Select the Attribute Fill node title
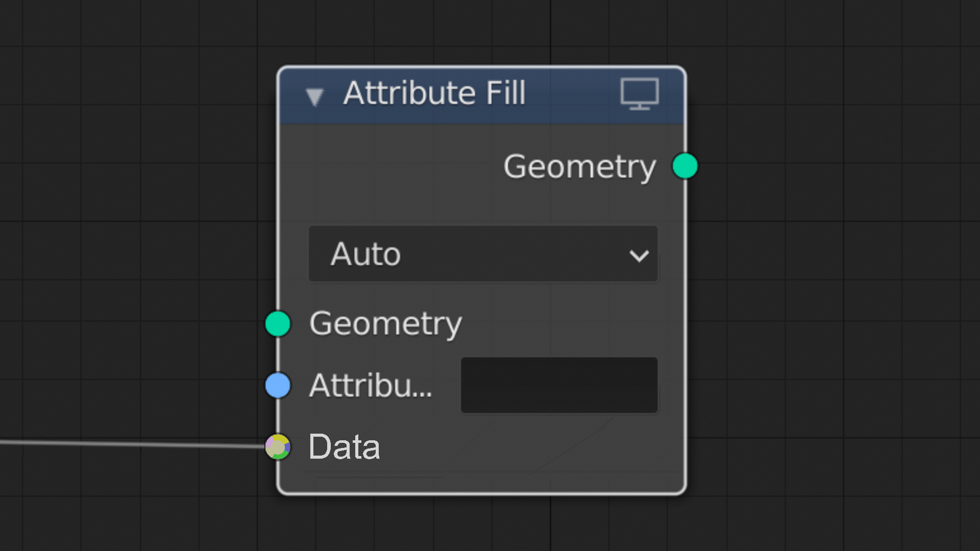Viewport: 980px width, 551px height. click(x=434, y=93)
